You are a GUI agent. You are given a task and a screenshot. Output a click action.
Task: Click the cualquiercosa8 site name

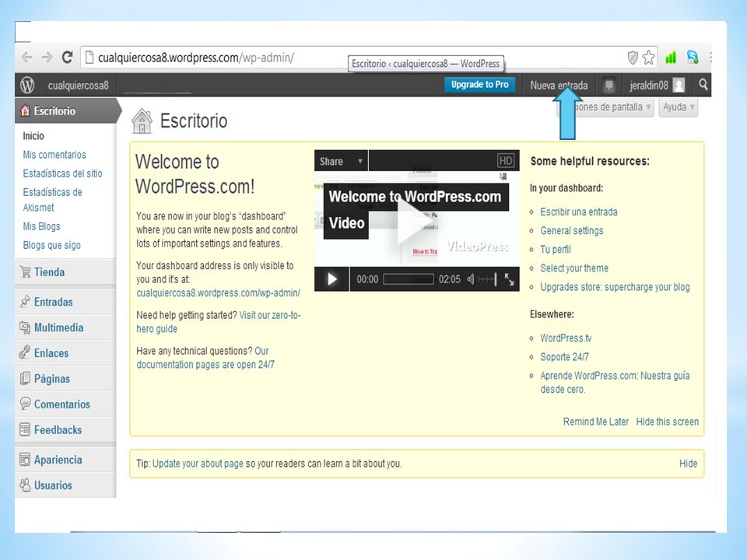pyautogui.click(x=78, y=86)
